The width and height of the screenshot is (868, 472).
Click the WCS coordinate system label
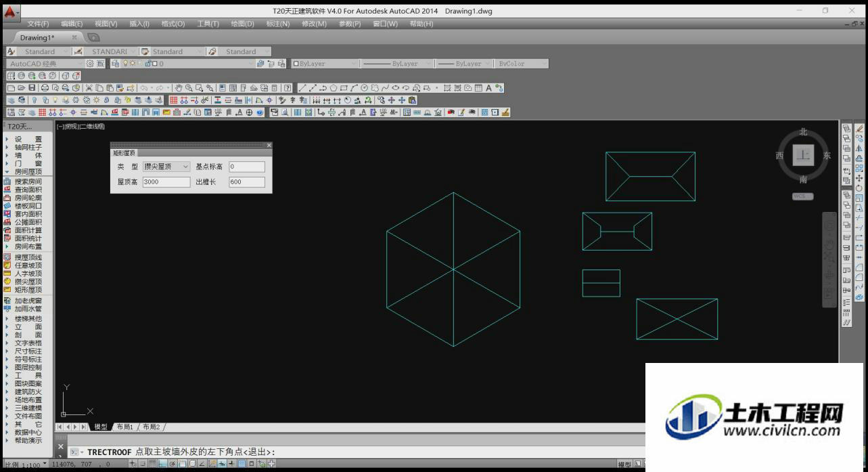point(803,196)
